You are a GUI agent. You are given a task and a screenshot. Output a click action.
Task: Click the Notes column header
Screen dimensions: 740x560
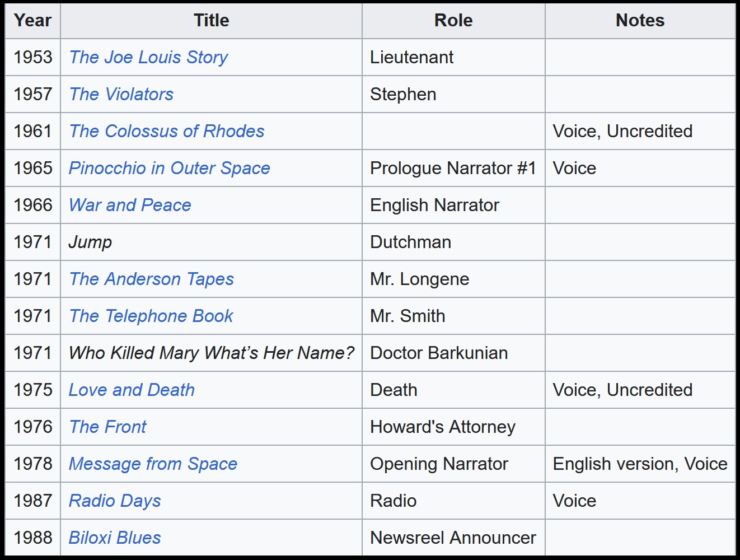pos(640,21)
